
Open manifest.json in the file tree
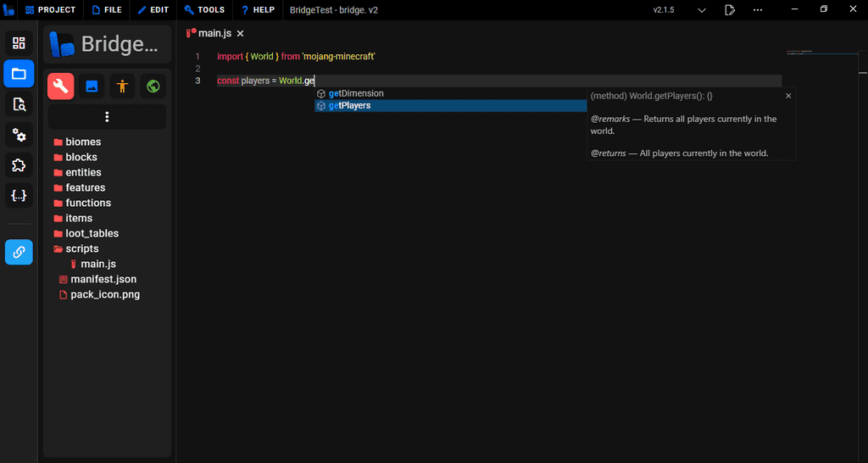(103, 279)
